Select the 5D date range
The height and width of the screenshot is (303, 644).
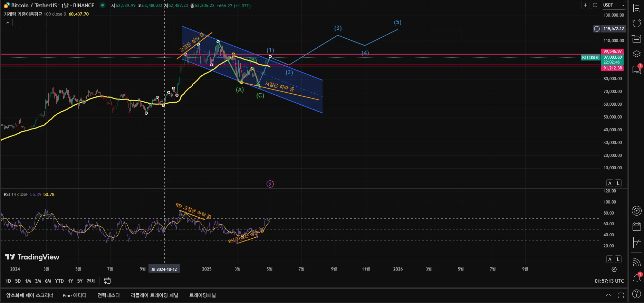pos(18,281)
